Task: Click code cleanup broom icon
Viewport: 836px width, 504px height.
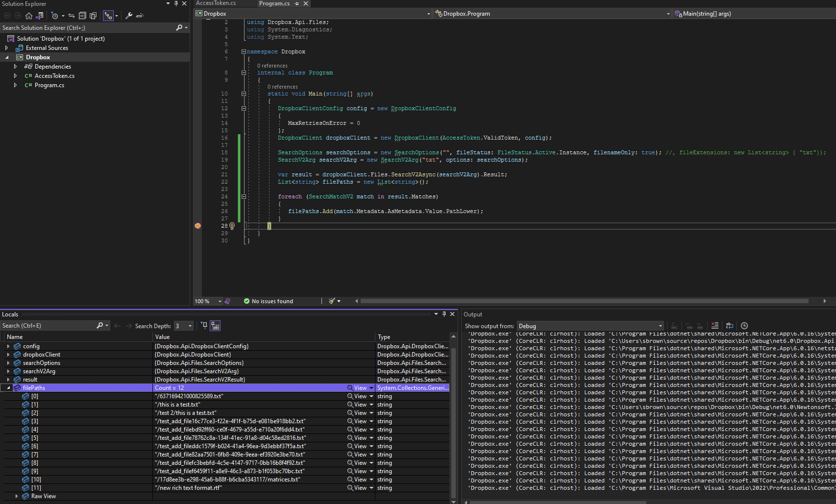Action: 332,301
